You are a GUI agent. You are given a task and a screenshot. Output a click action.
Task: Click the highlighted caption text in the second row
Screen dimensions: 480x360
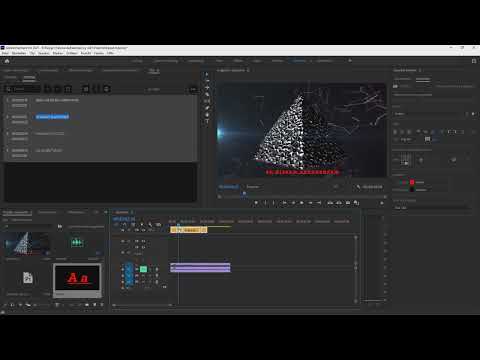52,117
